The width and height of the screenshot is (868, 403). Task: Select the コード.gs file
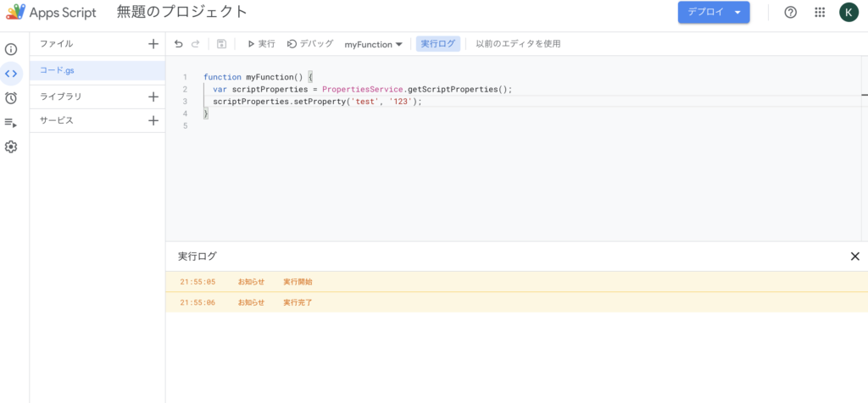click(97, 71)
